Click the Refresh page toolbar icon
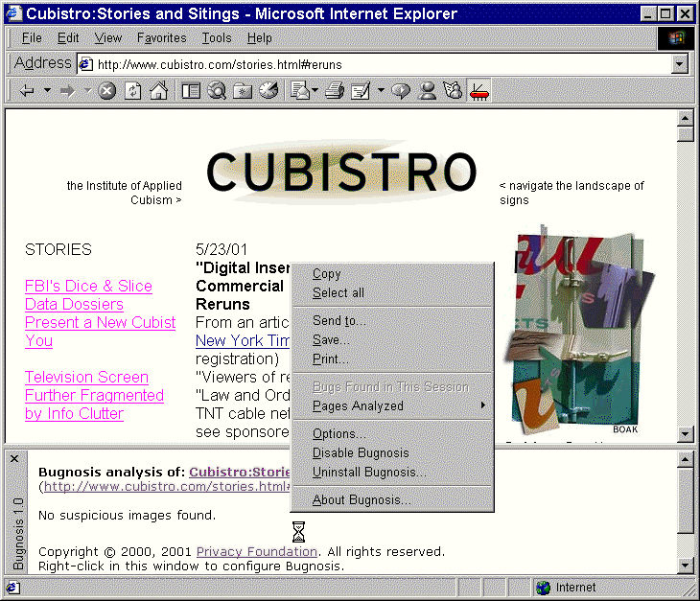This screenshot has height=601, width=700. click(133, 91)
